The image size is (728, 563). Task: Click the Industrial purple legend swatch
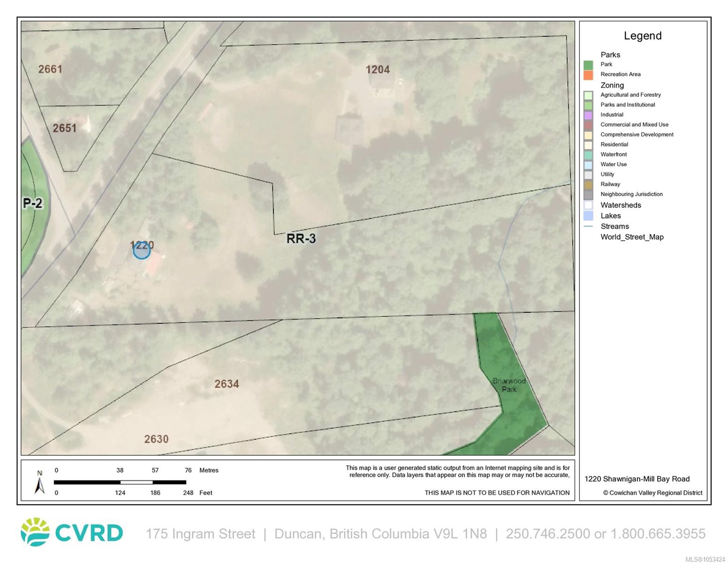[588, 115]
